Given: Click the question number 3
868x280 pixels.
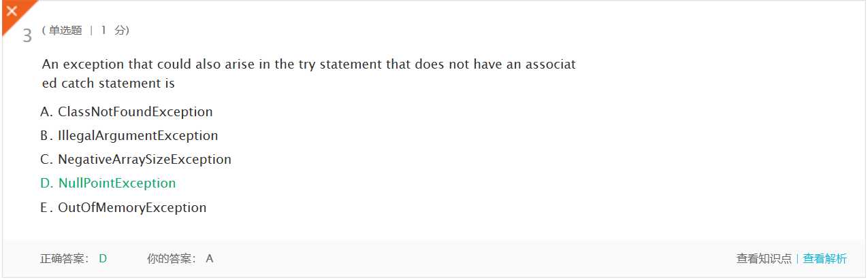Looking at the screenshot, I should [27, 36].
